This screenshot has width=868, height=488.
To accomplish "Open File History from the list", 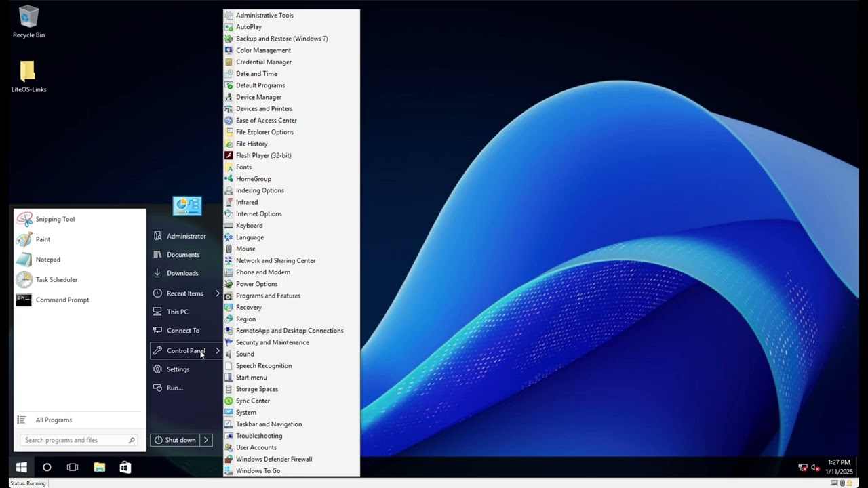I will click(292, 144).
